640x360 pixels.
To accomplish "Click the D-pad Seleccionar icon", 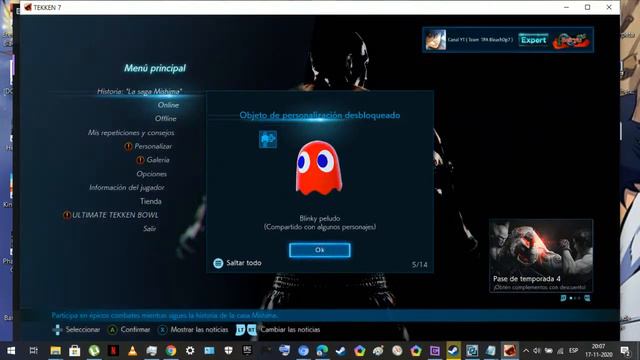I will (x=57, y=330).
